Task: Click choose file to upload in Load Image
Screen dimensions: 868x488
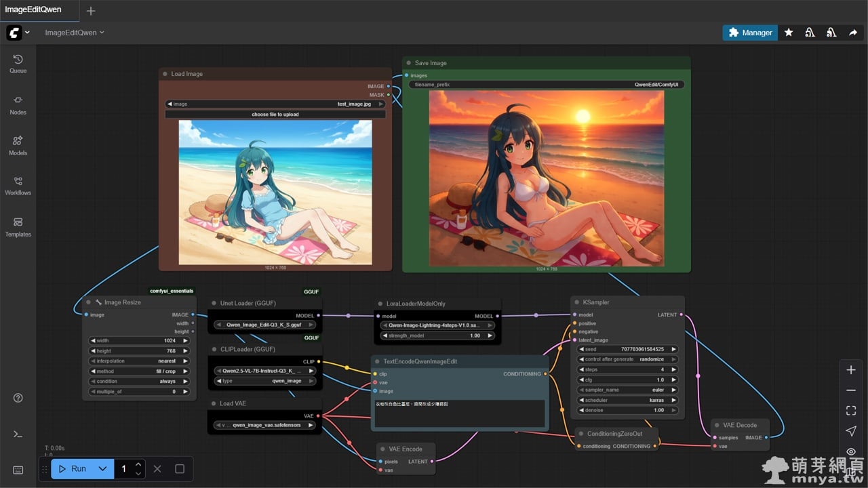Action: [x=275, y=114]
